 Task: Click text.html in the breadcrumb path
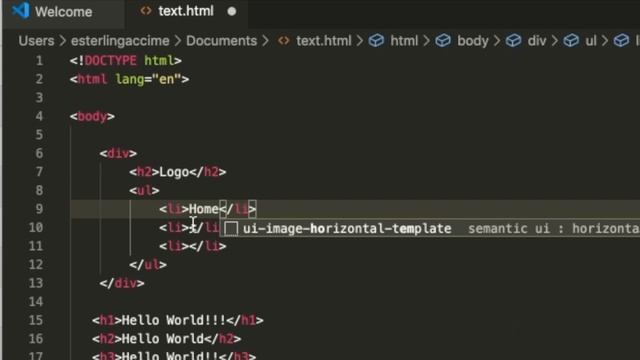[x=324, y=41]
